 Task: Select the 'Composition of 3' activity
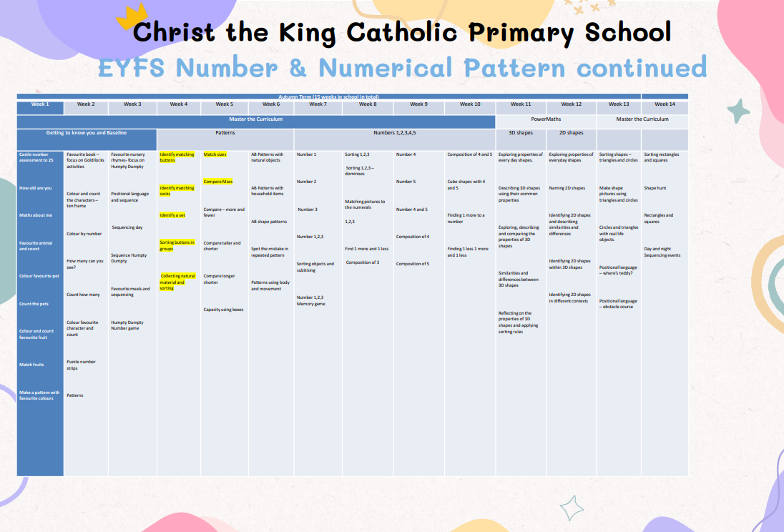(363, 262)
